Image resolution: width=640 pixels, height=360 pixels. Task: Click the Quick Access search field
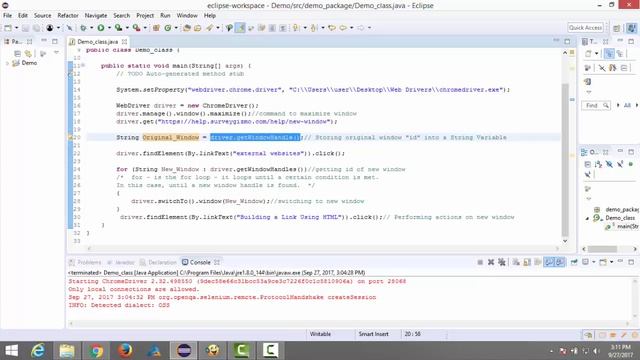click(585, 28)
